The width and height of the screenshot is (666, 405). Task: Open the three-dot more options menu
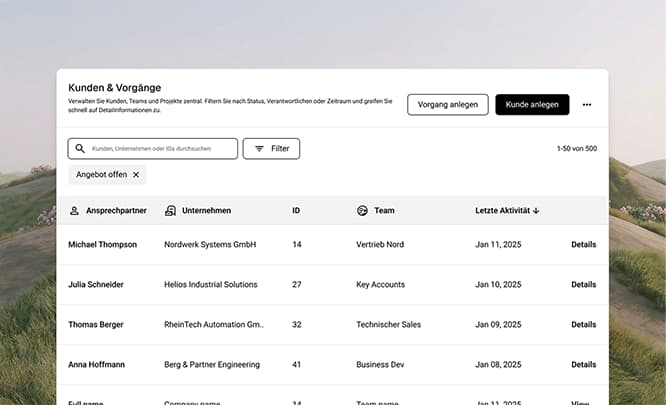587,105
